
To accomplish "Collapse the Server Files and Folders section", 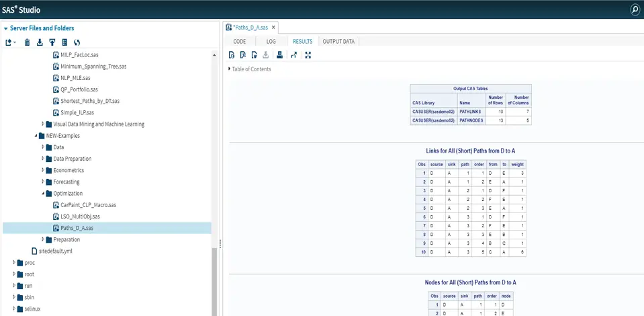I will pos(6,28).
